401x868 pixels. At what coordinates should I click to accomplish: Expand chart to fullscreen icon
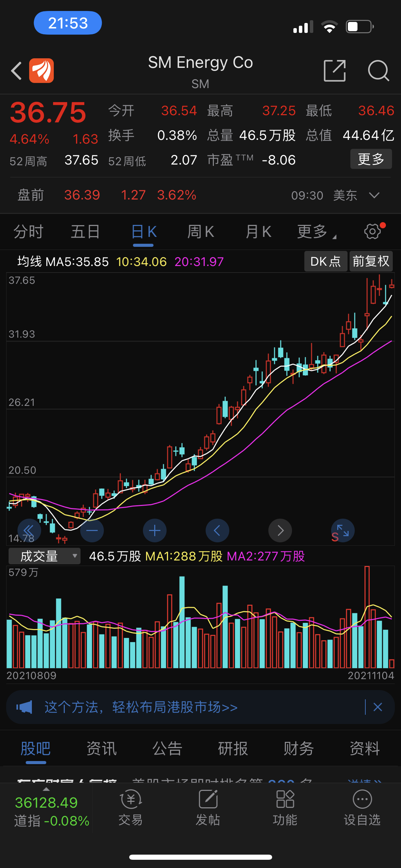coord(343,531)
